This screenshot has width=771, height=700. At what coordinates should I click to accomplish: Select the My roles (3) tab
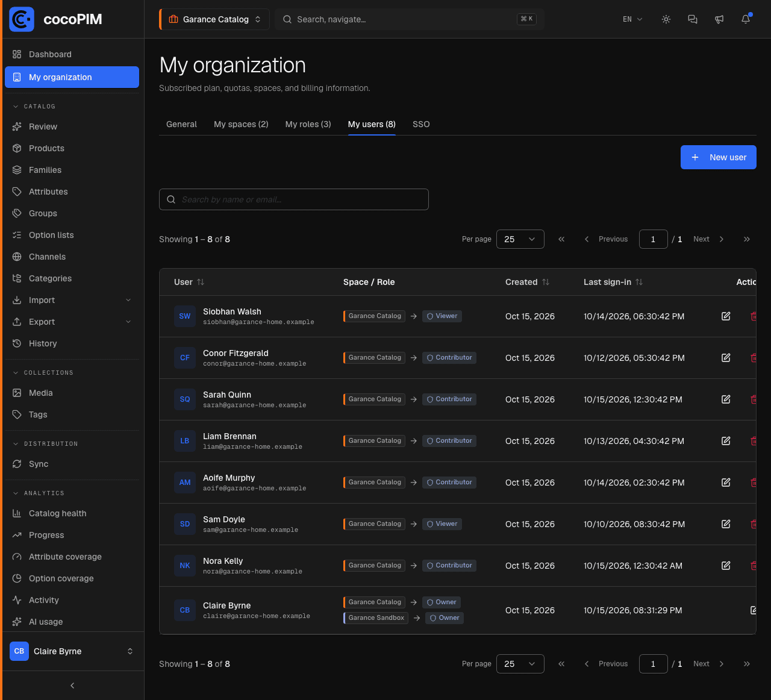coord(308,124)
